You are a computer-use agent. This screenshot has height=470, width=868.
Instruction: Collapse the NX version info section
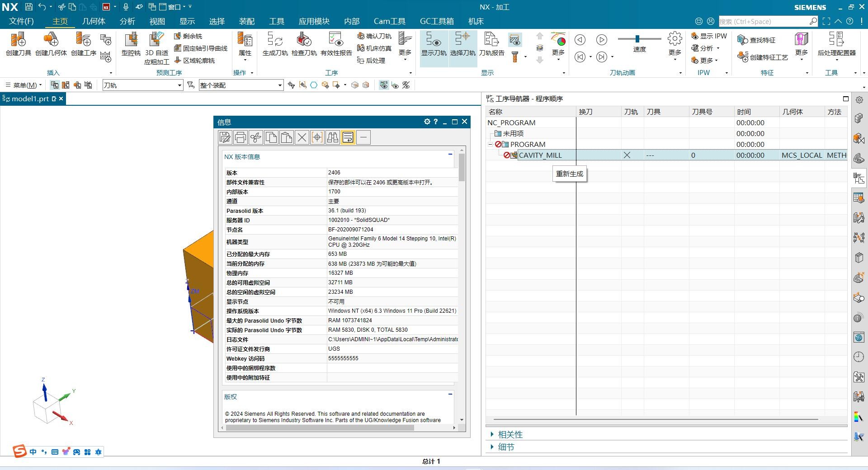click(x=450, y=154)
